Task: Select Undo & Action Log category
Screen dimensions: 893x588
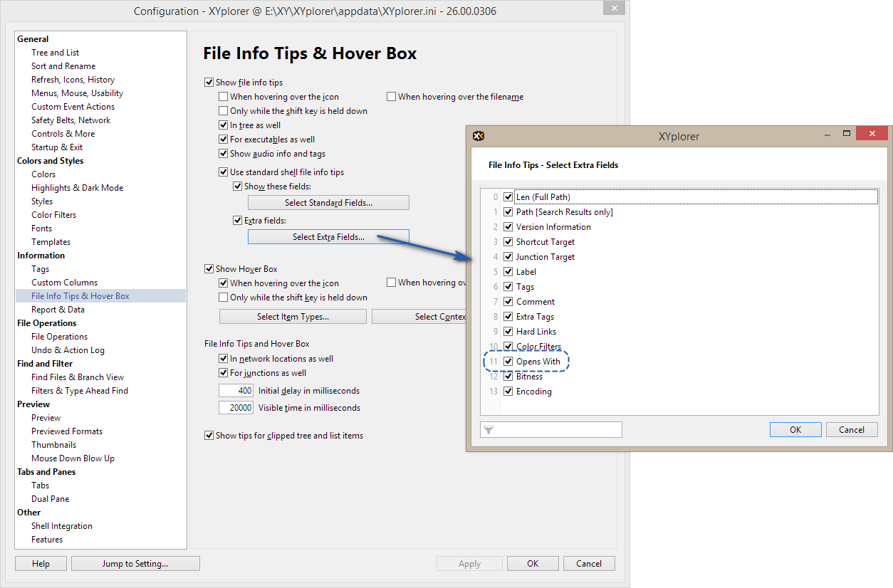Action: (x=68, y=350)
